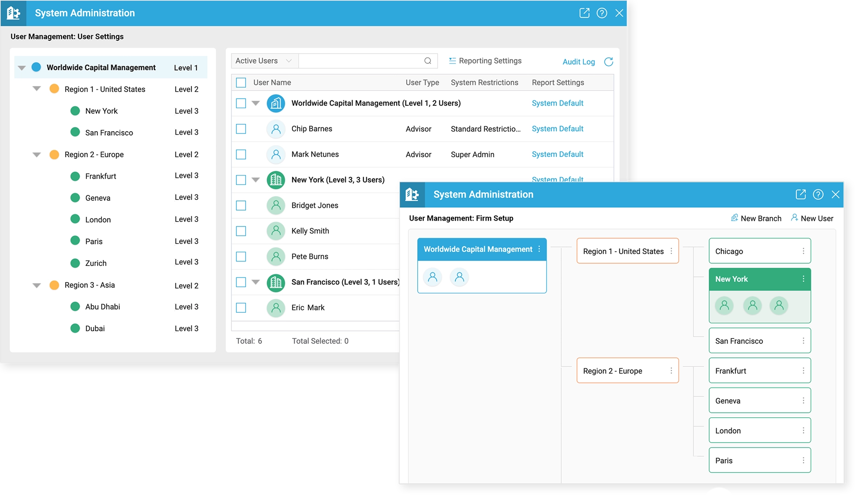Open London card options menu

[803, 430]
